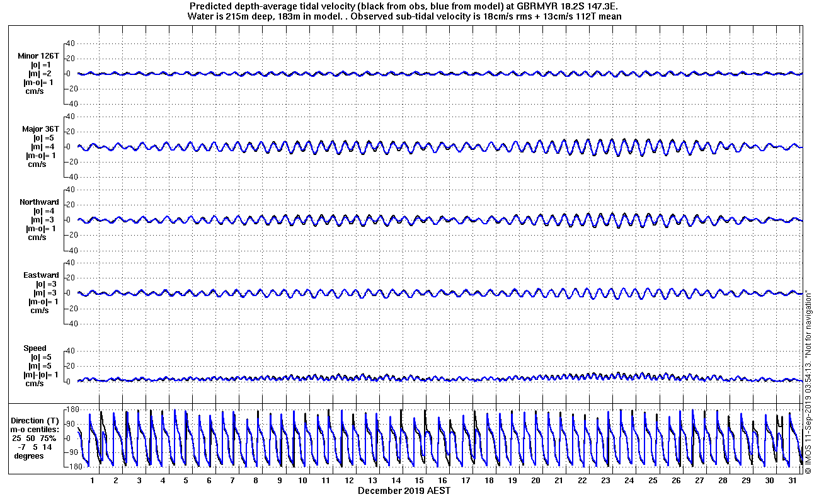Click the 'Minor 126T' panel label
Viewport: 819px width, 504px height.
[38, 56]
